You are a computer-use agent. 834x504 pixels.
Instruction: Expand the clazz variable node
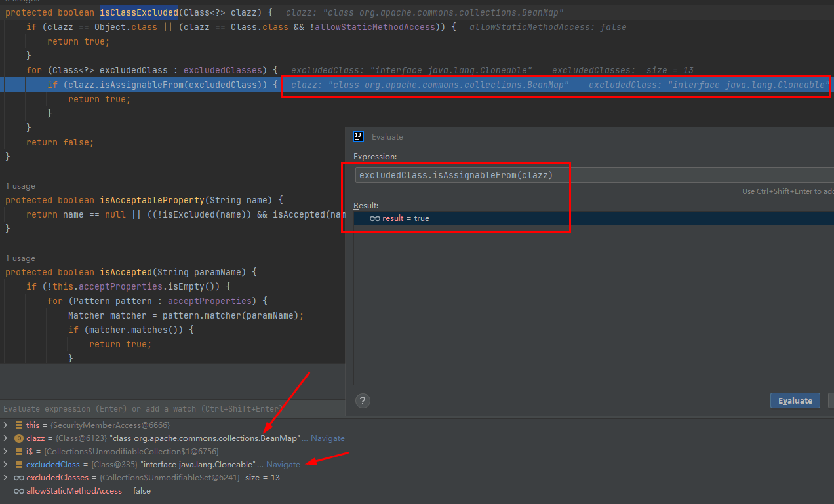[5, 438]
